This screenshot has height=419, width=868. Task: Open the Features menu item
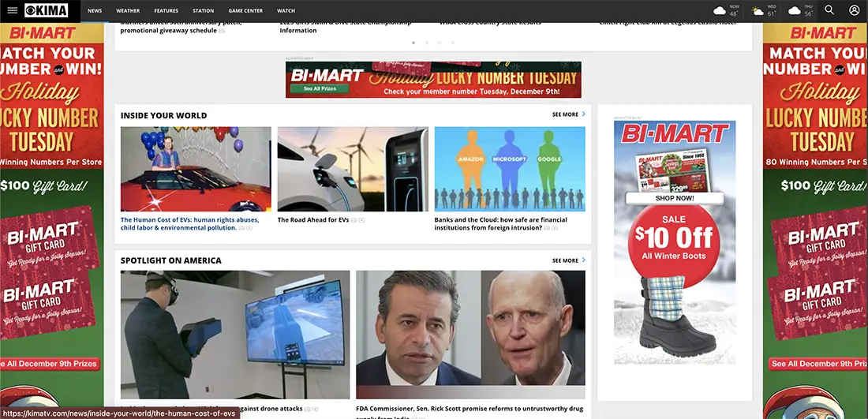coord(166,10)
